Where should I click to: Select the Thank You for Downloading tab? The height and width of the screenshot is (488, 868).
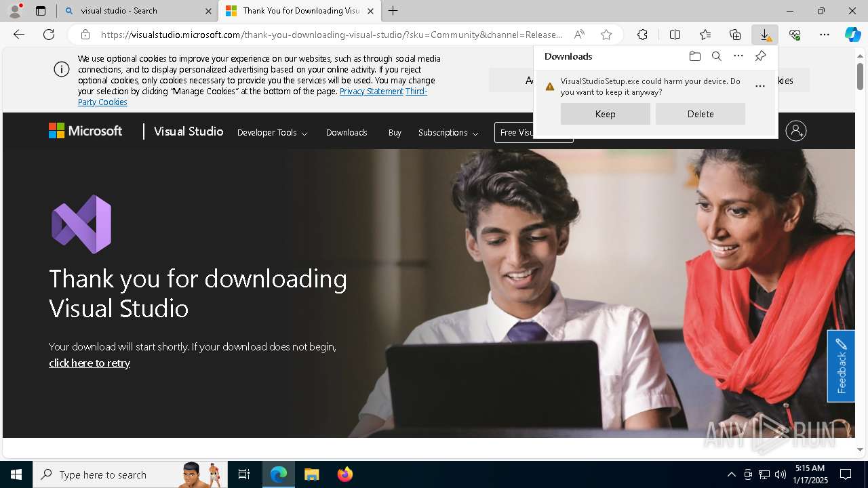299,11
